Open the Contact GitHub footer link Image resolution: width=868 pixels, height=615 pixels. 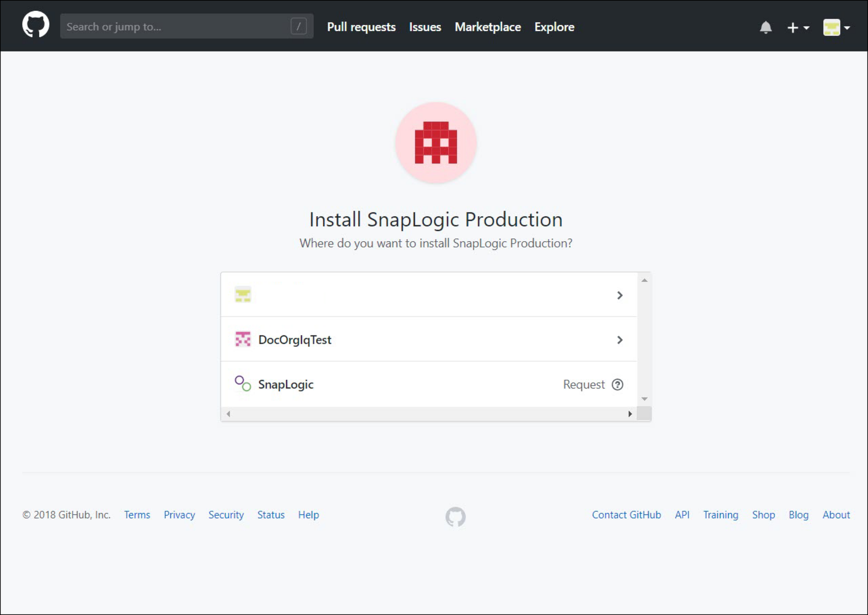626,515
